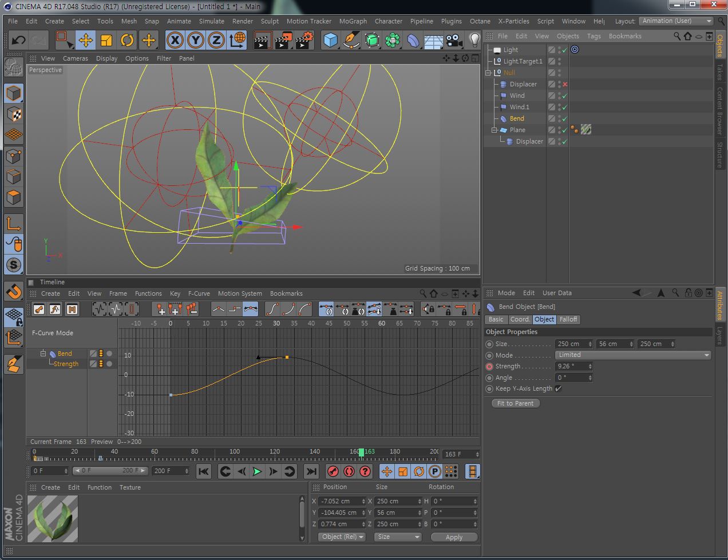
Task: Open the F-Curve menu in the timeline
Action: [199, 293]
